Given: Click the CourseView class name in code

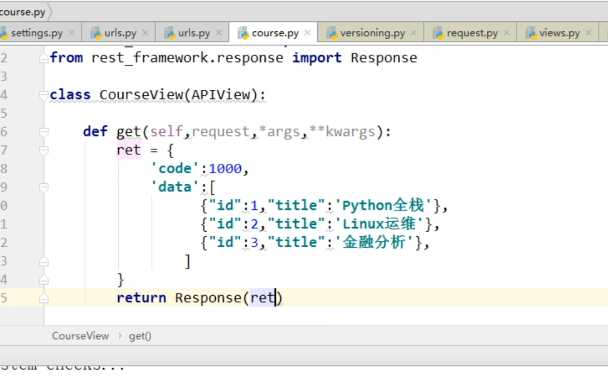Looking at the screenshot, I should tap(142, 95).
